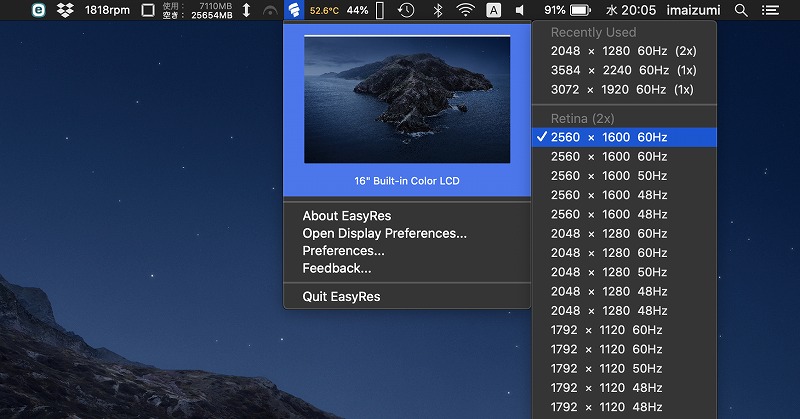The image size is (800, 419).
Task: Open the input source 'A' menu
Action: click(x=493, y=10)
